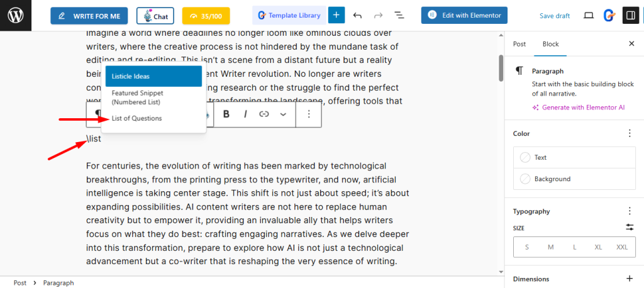Apply italic formatting

(245, 114)
